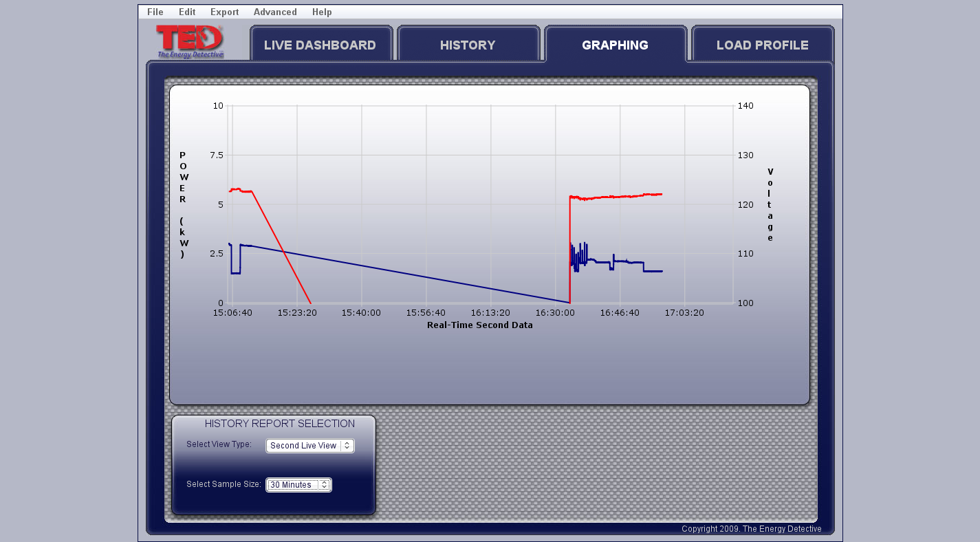This screenshot has height=542, width=980.
Task: Click the Voltage axis label
Action: 770,204
